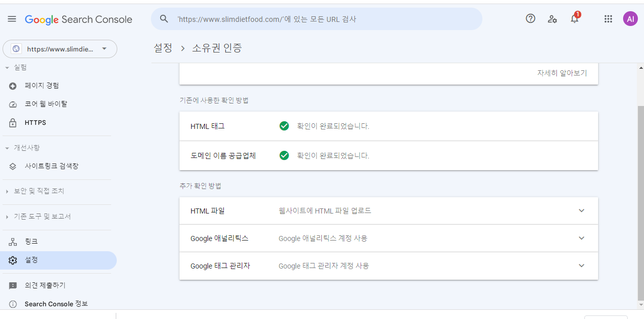Open the AI account avatar
Screen dimensions: 644x319
(x=630, y=19)
